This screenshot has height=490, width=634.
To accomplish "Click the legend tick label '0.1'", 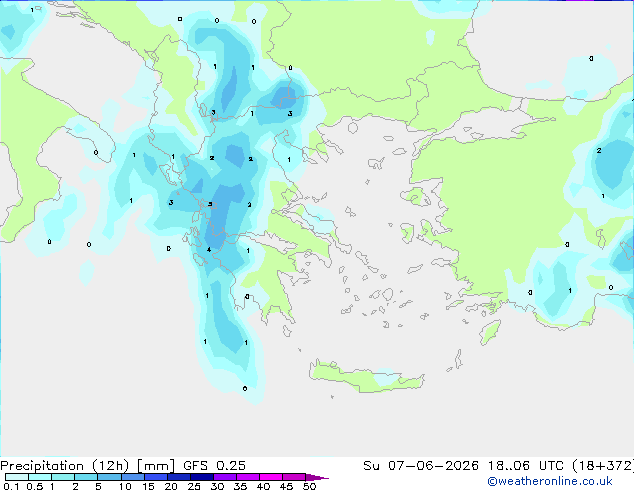I will pos(11,486).
